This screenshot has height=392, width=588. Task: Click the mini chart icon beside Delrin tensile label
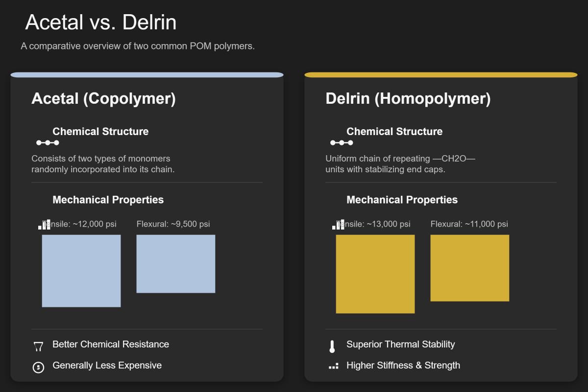(338, 224)
